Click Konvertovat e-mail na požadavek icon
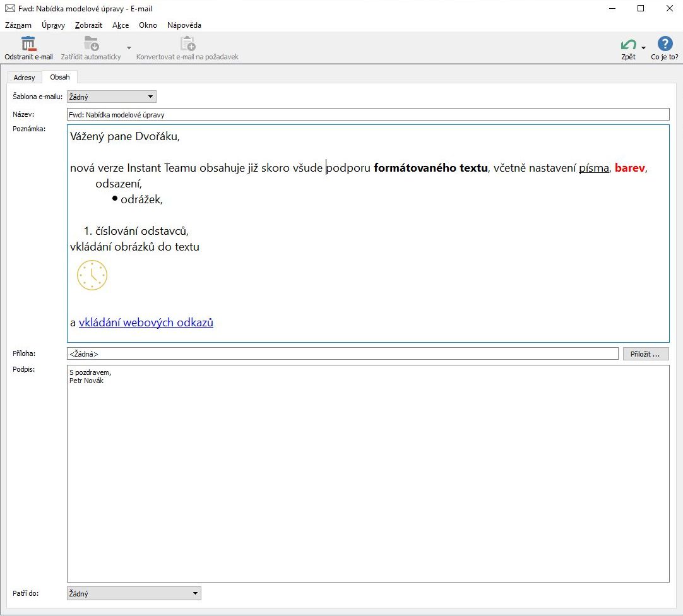Image resolution: width=683 pixels, height=616 pixels. click(x=187, y=44)
